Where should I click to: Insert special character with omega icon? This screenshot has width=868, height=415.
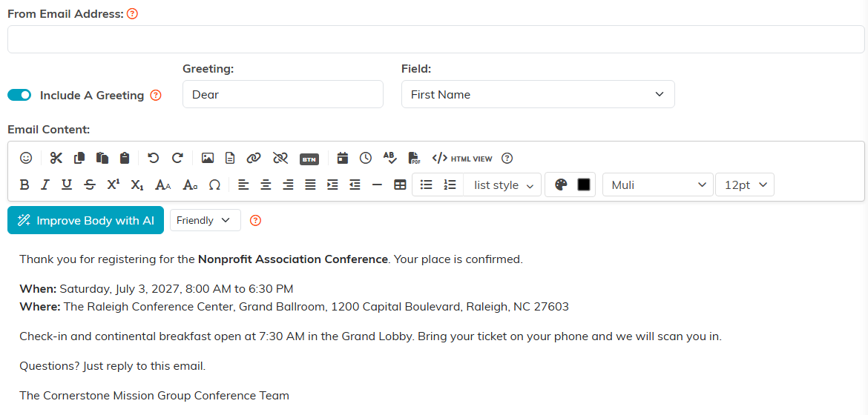coord(215,185)
